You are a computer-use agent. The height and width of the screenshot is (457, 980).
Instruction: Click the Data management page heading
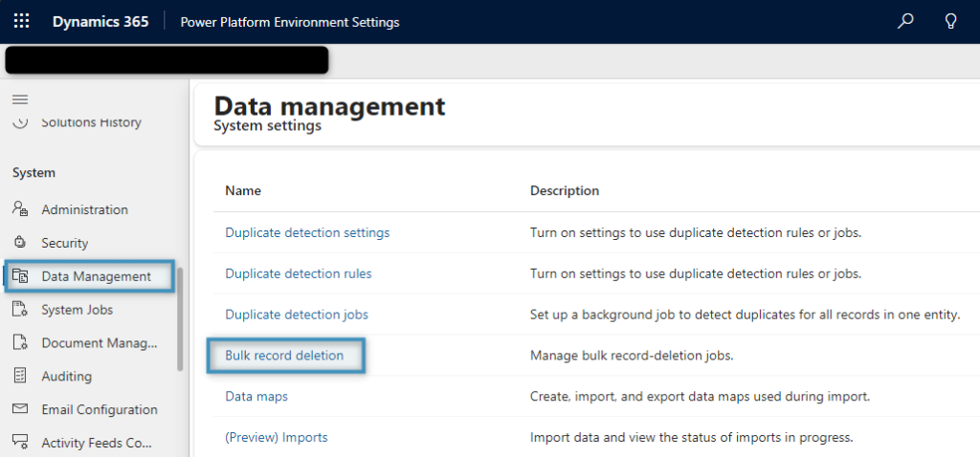tap(329, 105)
